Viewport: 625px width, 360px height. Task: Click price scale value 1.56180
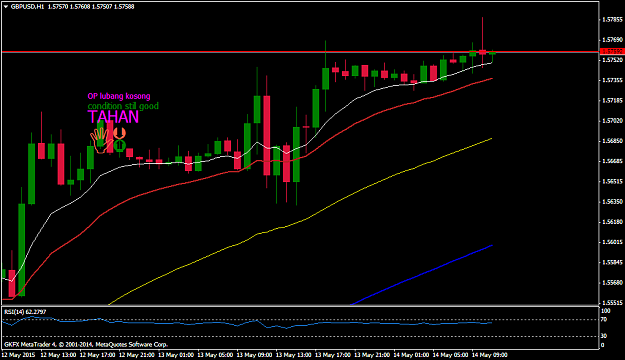(x=612, y=222)
